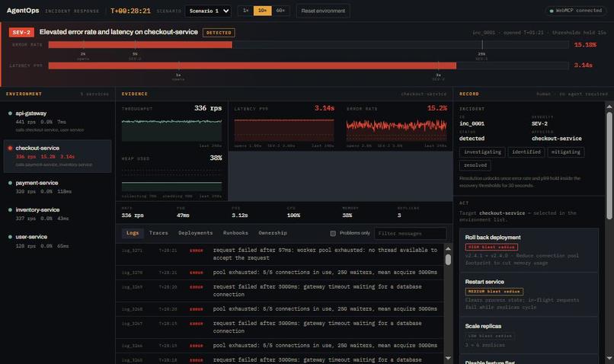The height and width of the screenshot is (364, 614).
Task: Click the 'worker pool exhausted' log entry
Action: (280, 254)
